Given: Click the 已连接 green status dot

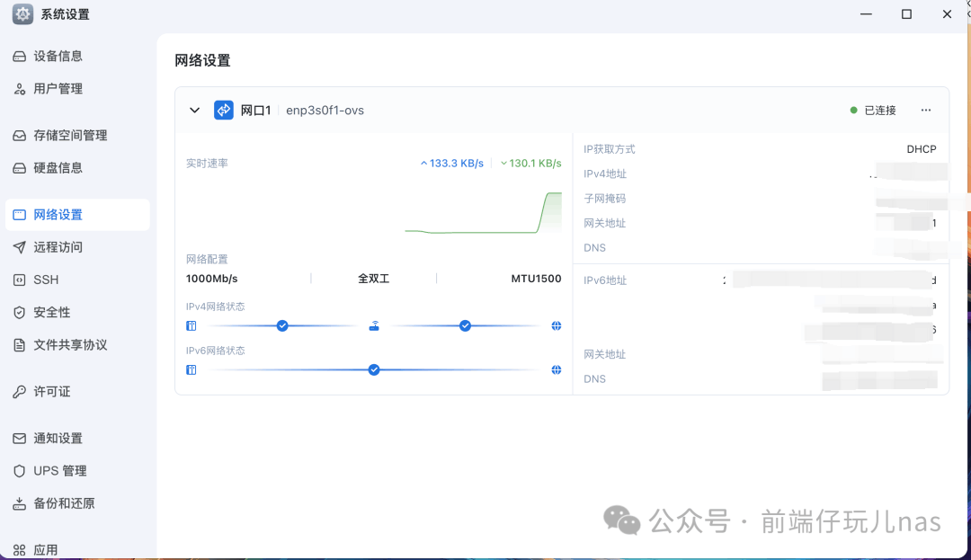Looking at the screenshot, I should pos(853,111).
